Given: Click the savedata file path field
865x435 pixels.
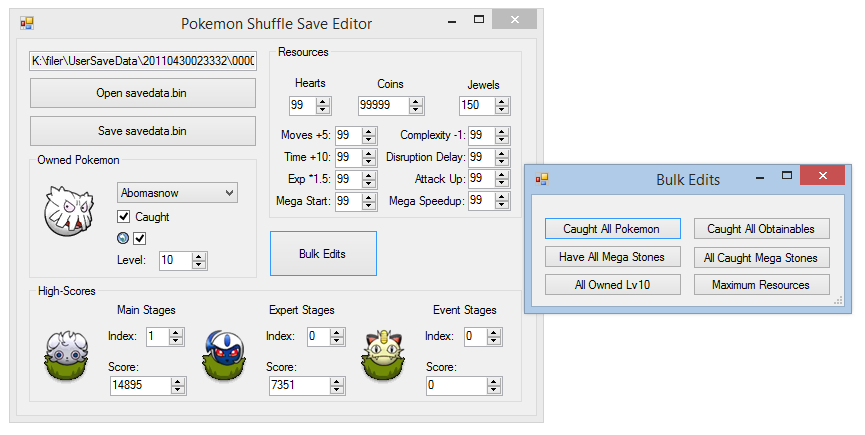Looking at the screenshot, I should coord(143,61).
